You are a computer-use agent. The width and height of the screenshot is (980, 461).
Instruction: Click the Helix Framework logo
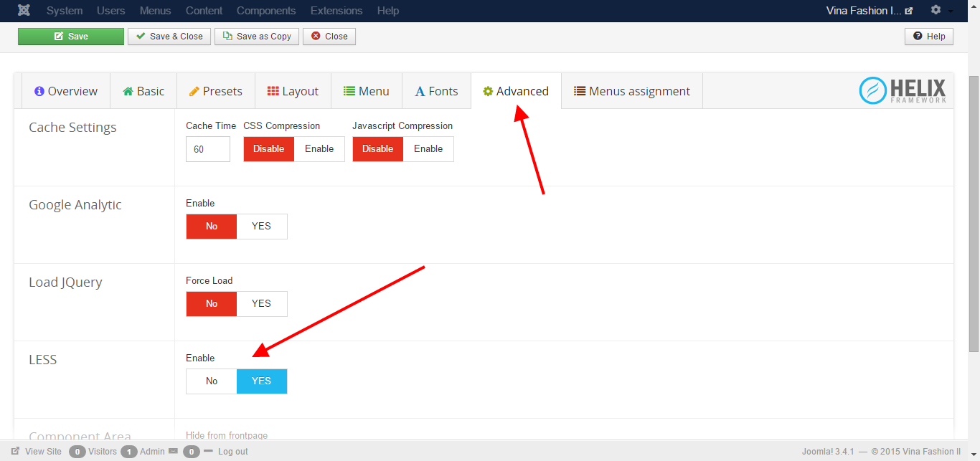click(x=903, y=91)
